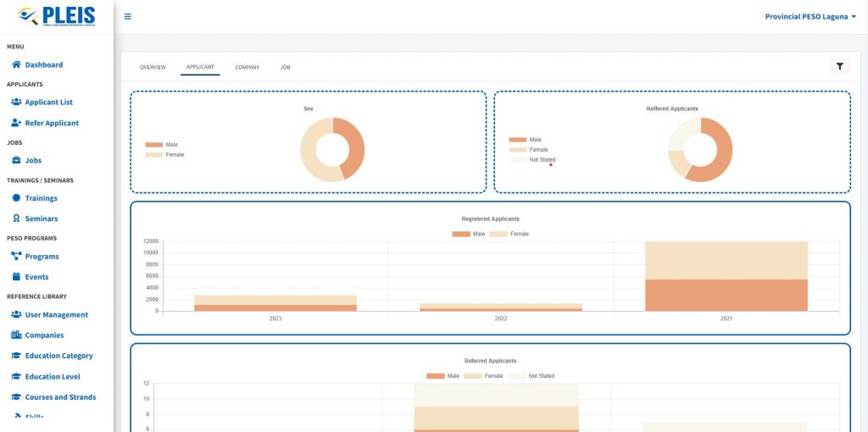
Task: Open the Seminars link
Action: point(42,219)
